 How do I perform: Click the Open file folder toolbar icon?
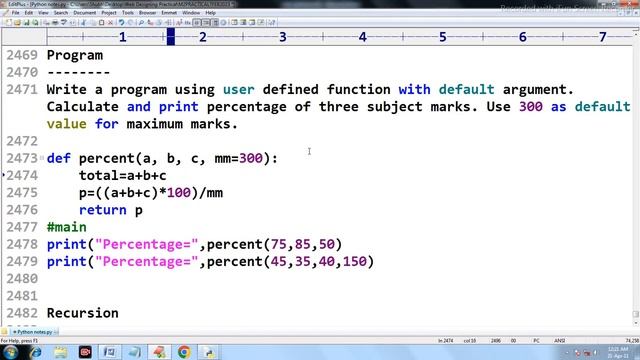coord(17,22)
